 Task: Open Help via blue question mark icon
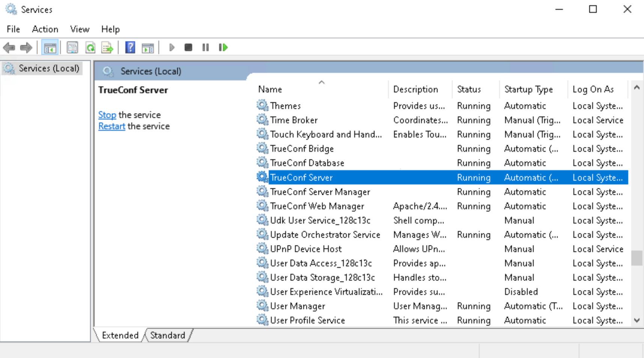pyautogui.click(x=130, y=48)
